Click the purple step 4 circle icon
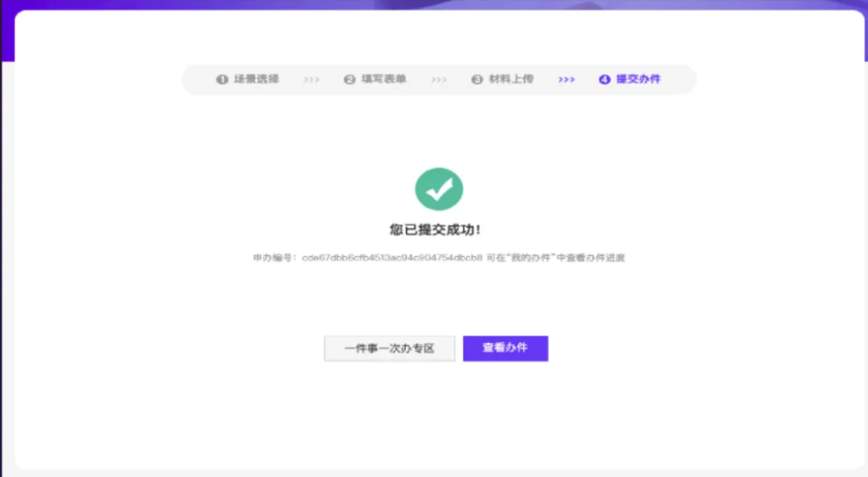This screenshot has height=477, width=868. coord(604,79)
